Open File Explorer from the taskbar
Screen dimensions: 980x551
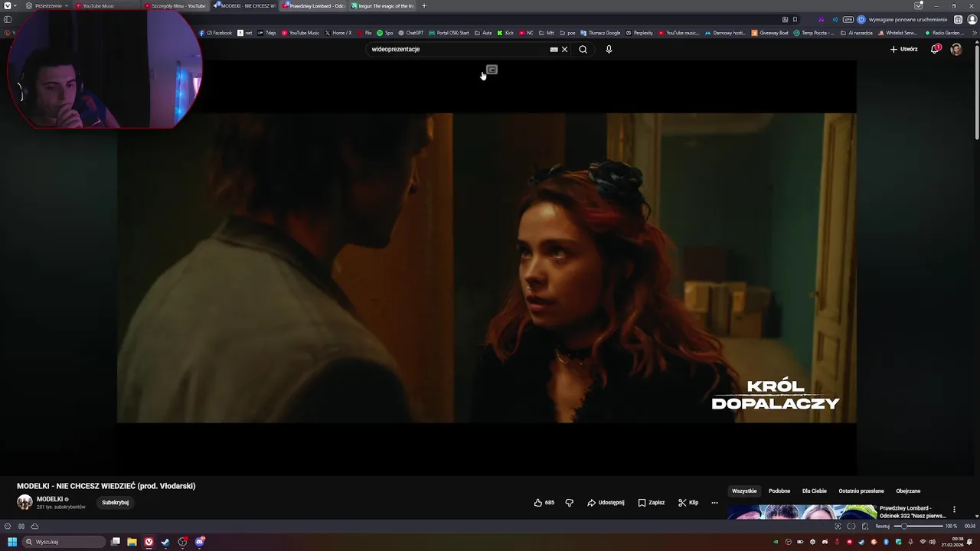coord(132,542)
